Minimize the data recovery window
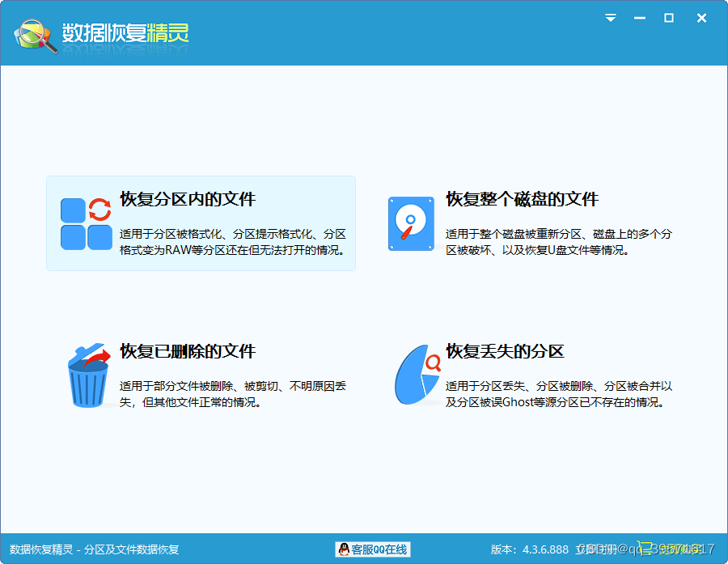Screen dimensions: 728x564 640,18
